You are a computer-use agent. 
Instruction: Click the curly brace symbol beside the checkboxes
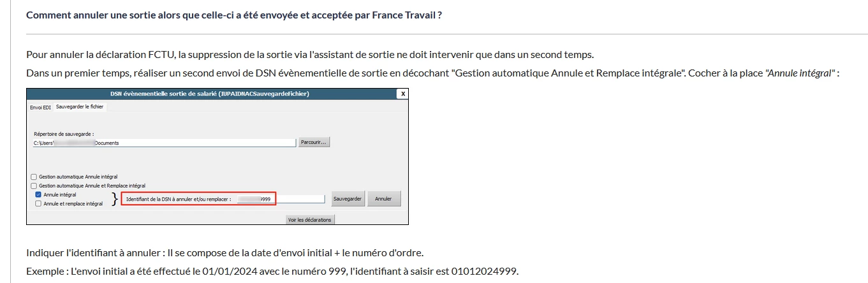115,199
